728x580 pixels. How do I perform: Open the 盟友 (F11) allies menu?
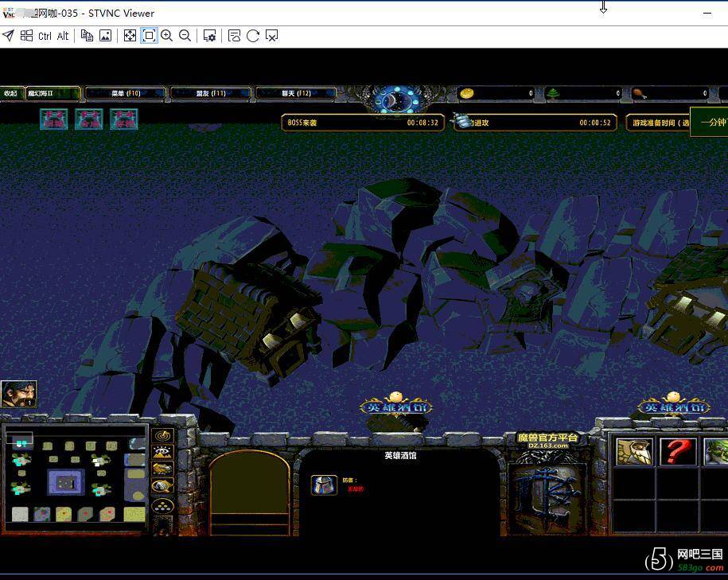click(211, 93)
